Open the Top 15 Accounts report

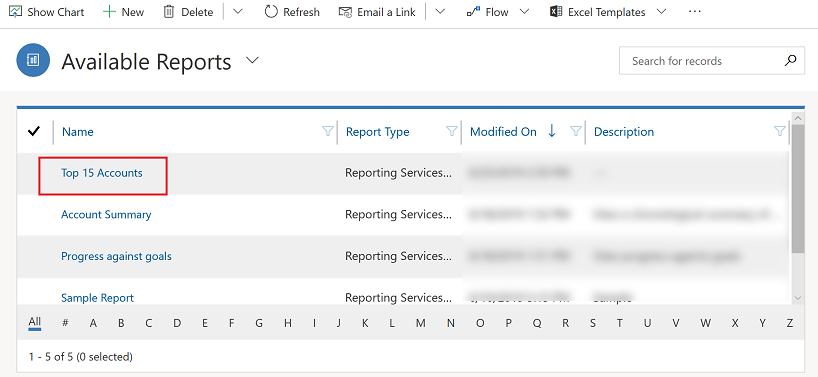click(x=102, y=173)
